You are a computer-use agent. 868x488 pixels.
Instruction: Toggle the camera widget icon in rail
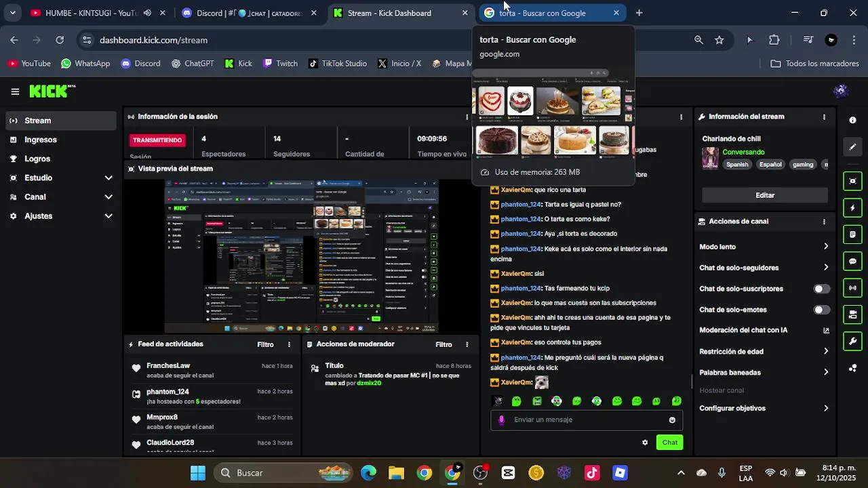click(852, 315)
